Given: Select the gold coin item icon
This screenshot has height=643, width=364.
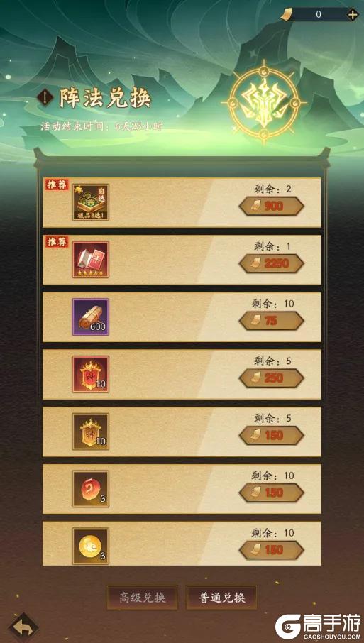Looking at the screenshot, I should click(x=91, y=546).
